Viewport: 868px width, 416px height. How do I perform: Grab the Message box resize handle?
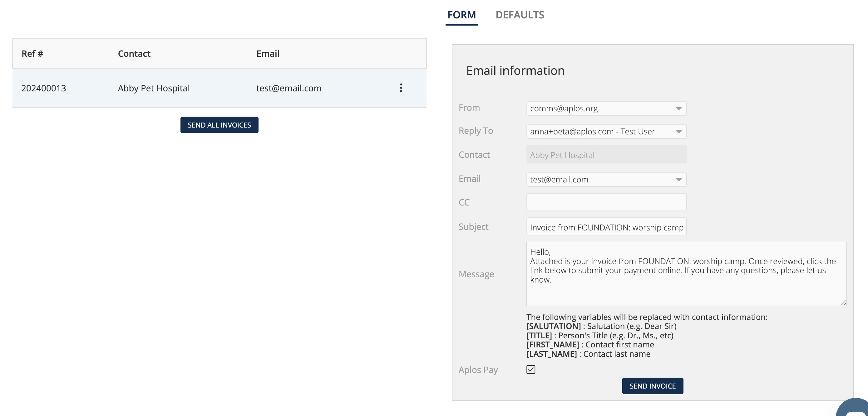click(x=843, y=302)
